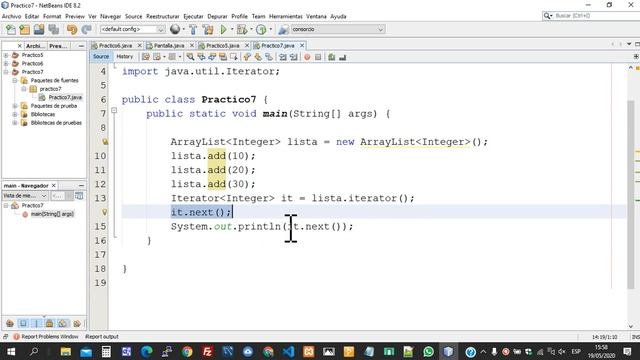
Task: Click the Previous Bookmark icon
Action: pyautogui.click(x=247, y=57)
